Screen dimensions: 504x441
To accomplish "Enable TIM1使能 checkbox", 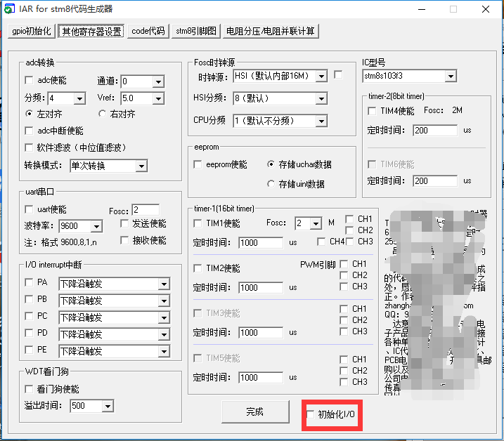I will (x=198, y=223).
